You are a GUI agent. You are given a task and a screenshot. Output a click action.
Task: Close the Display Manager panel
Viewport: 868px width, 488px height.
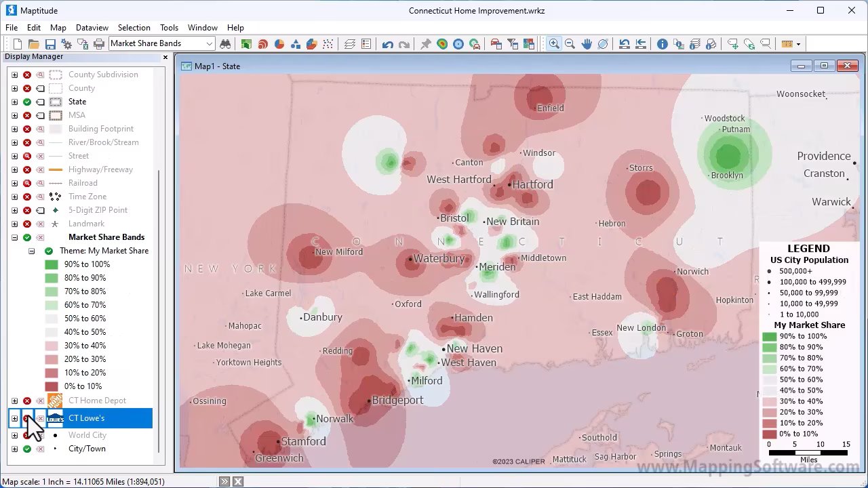(x=165, y=57)
